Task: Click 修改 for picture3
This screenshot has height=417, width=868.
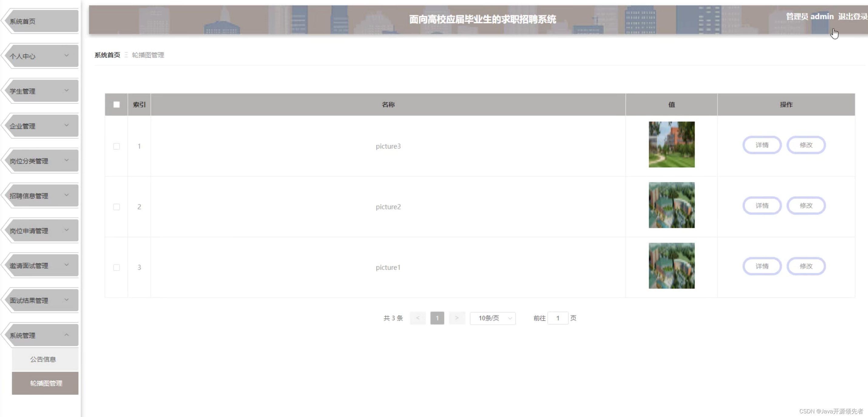Action: click(806, 145)
